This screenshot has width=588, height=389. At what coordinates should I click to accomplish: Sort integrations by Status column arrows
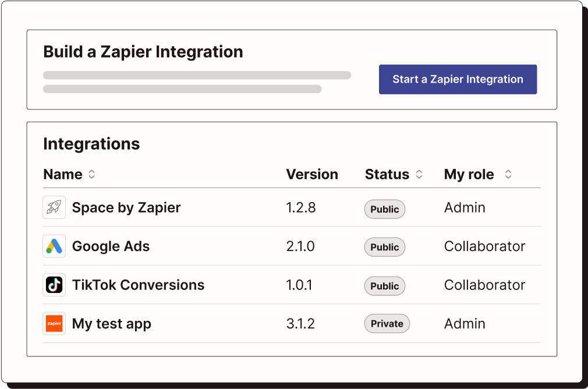[x=419, y=174]
